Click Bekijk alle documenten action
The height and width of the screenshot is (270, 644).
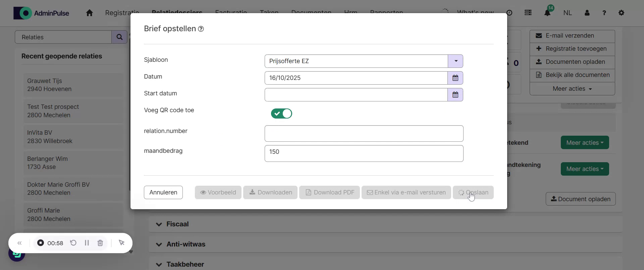point(572,75)
